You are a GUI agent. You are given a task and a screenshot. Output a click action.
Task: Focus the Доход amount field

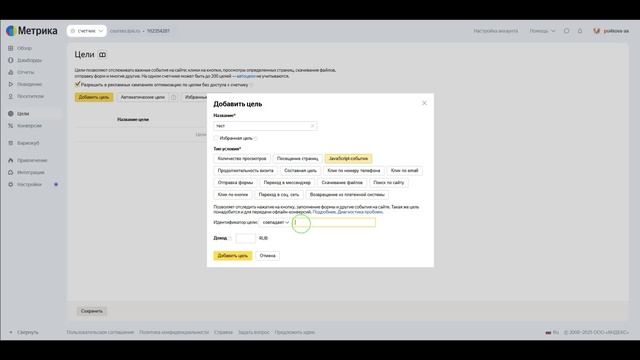246,238
